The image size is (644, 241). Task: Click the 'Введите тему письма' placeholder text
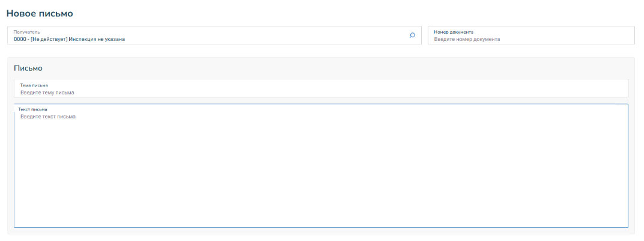pos(47,93)
